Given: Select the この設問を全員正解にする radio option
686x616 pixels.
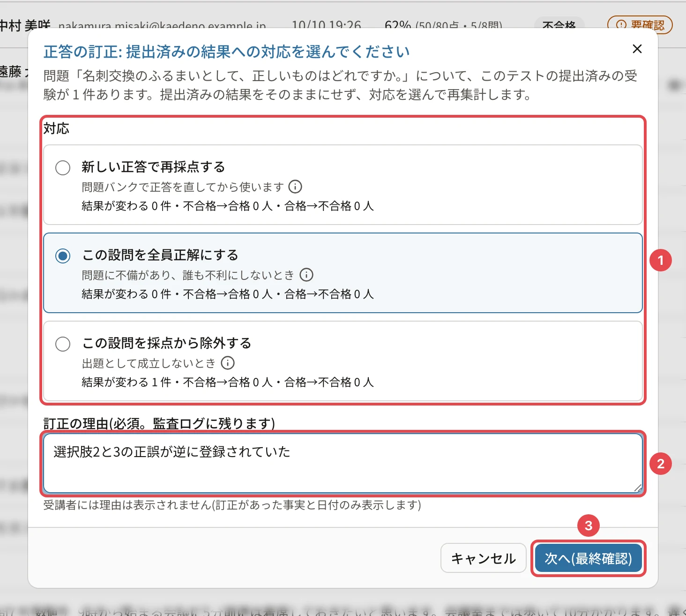Looking at the screenshot, I should pyautogui.click(x=63, y=255).
